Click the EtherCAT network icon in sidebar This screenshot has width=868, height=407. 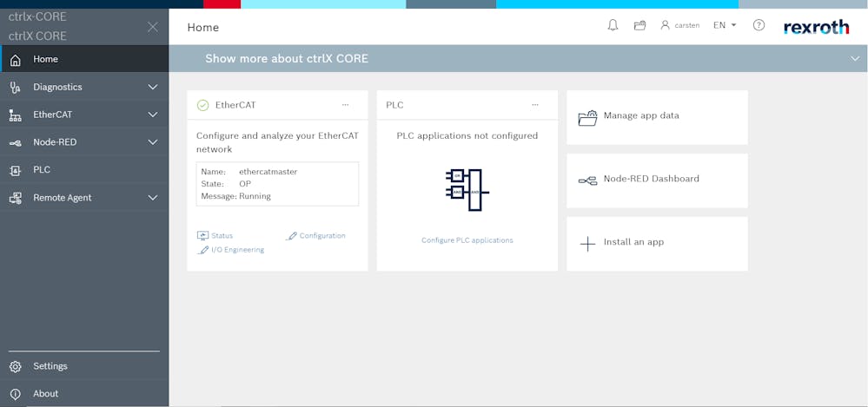click(16, 115)
